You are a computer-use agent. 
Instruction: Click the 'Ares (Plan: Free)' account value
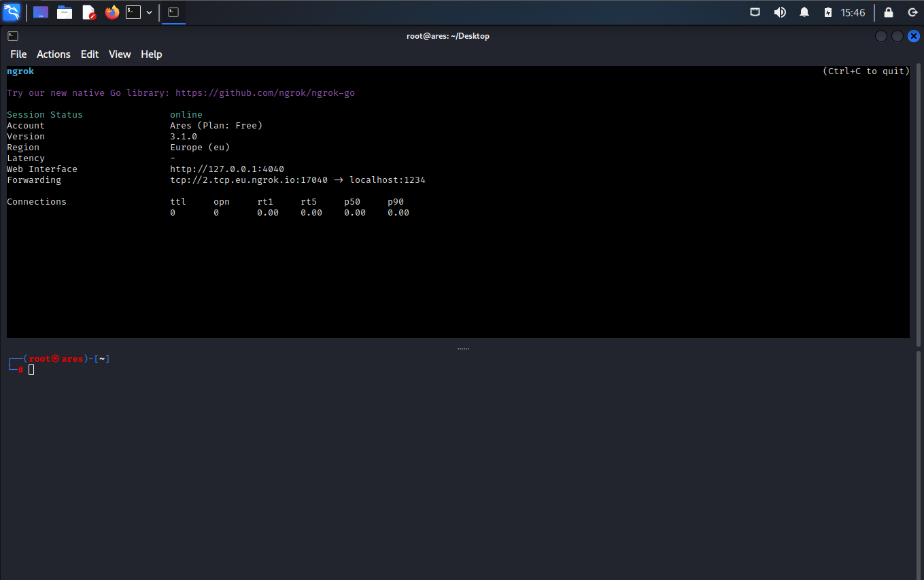[x=216, y=126]
